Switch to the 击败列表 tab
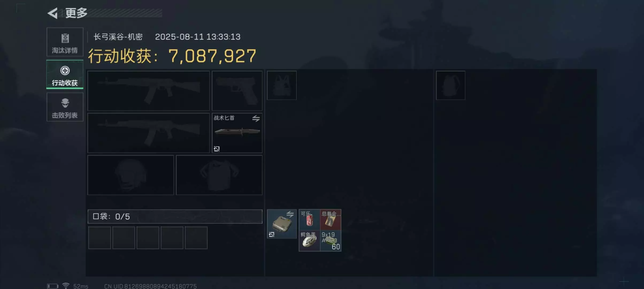This screenshot has width=644, height=289. coord(65,107)
